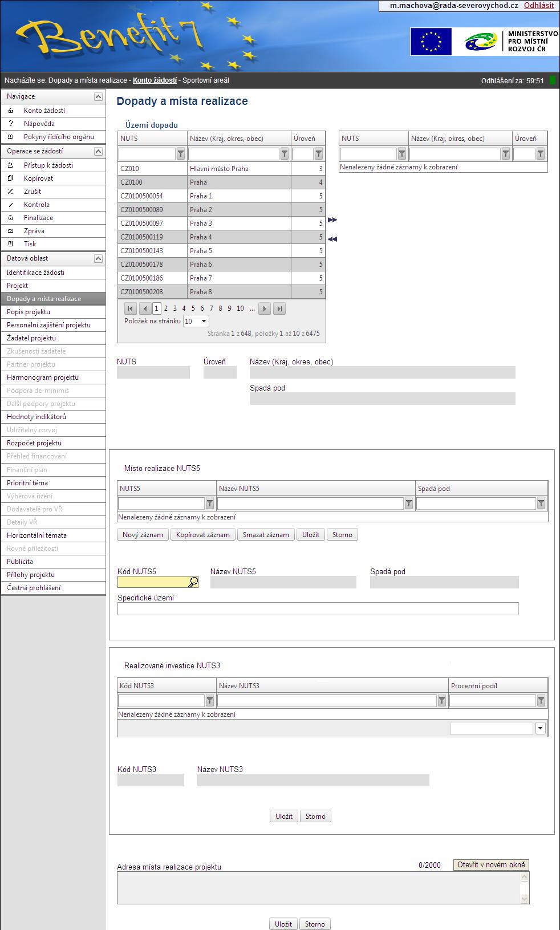560x930 pixels.
Task: Click filter icon for NUTS5 column
Action: (x=210, y=503)
